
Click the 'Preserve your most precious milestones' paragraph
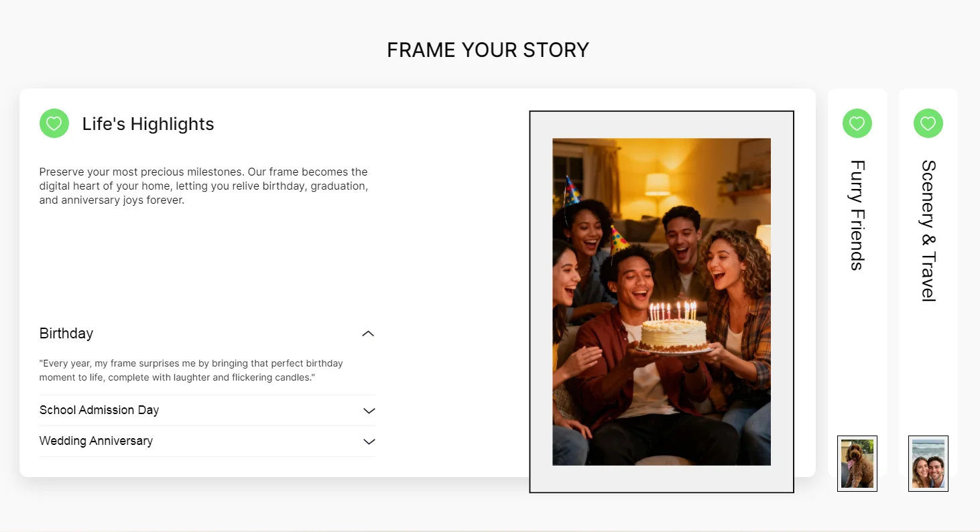[204, 186]
